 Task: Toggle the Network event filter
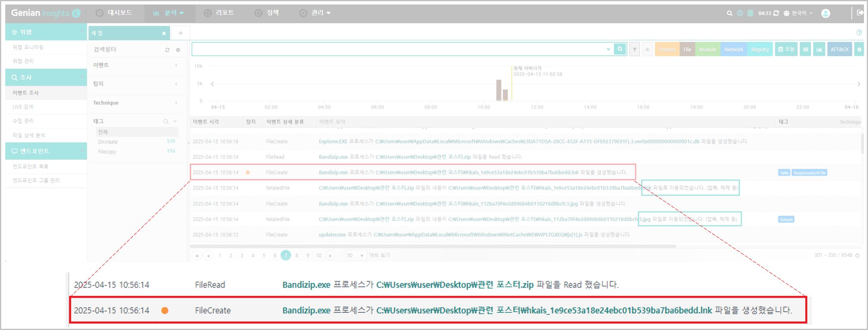pos(734,50)
